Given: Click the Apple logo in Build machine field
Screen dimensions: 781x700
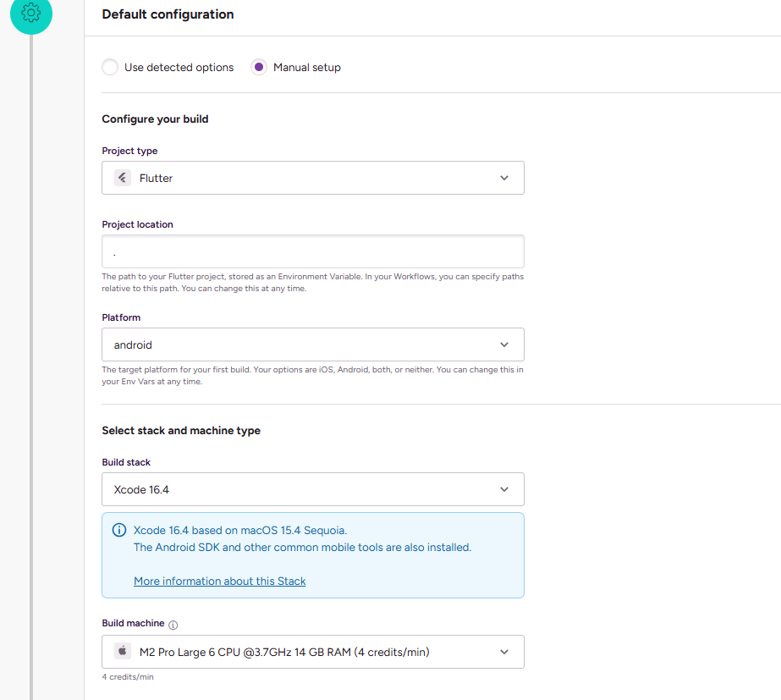Looking at the screenshot, I should [123, 652].
